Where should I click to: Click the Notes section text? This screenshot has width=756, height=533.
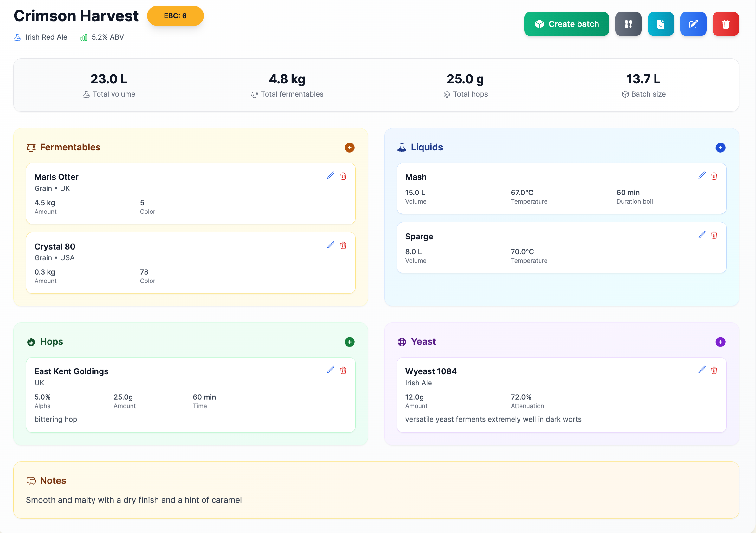point(134,500)
